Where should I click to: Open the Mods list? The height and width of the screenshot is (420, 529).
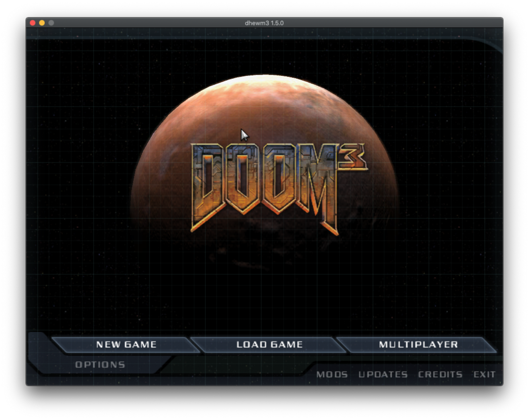332,375
